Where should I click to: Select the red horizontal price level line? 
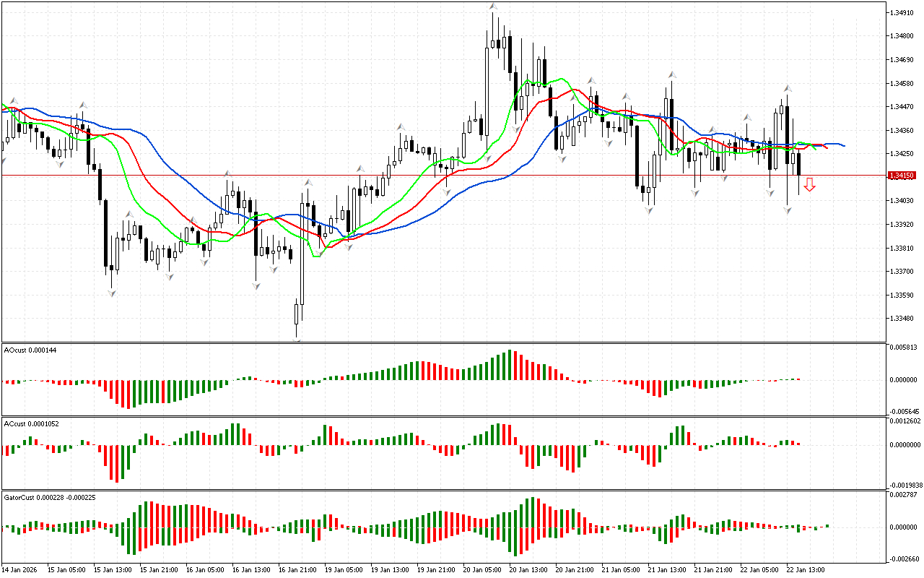[433, 175]
